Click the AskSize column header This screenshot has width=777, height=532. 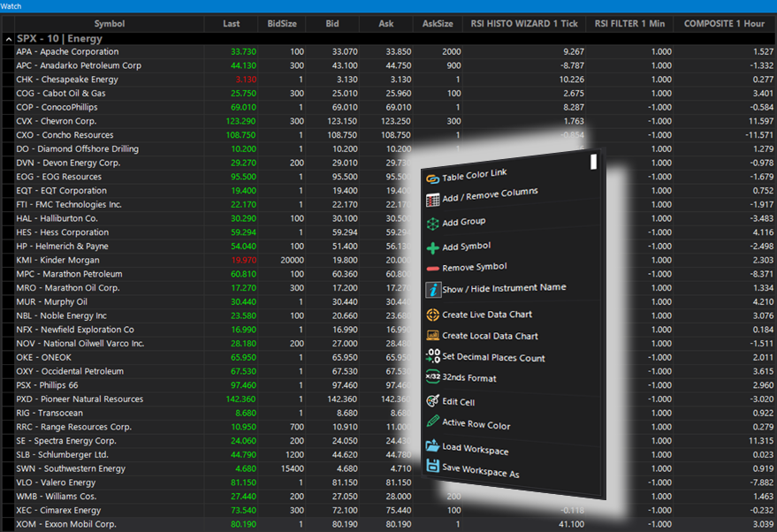(x=438, y=24)
